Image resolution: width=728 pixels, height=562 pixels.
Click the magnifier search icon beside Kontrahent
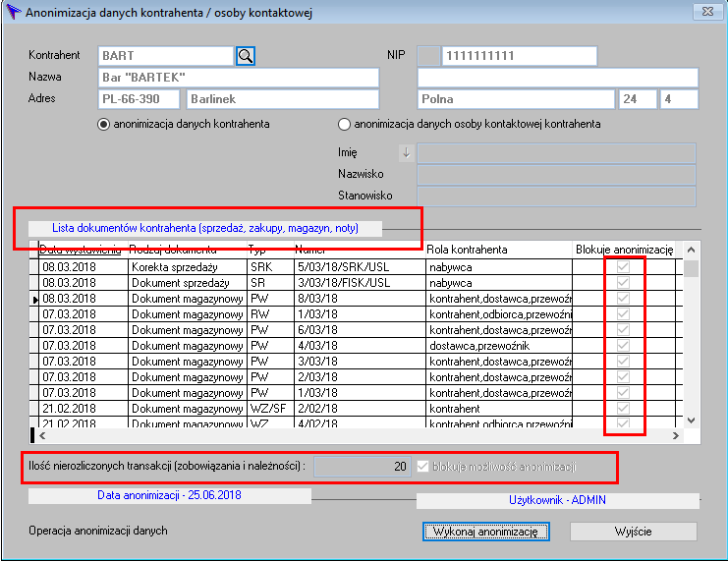pyautogui.click(x=246, y=56)
